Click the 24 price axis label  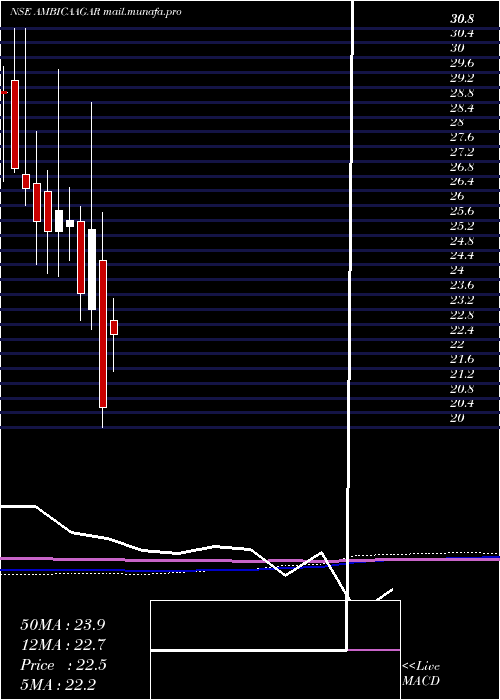[458, 270]
